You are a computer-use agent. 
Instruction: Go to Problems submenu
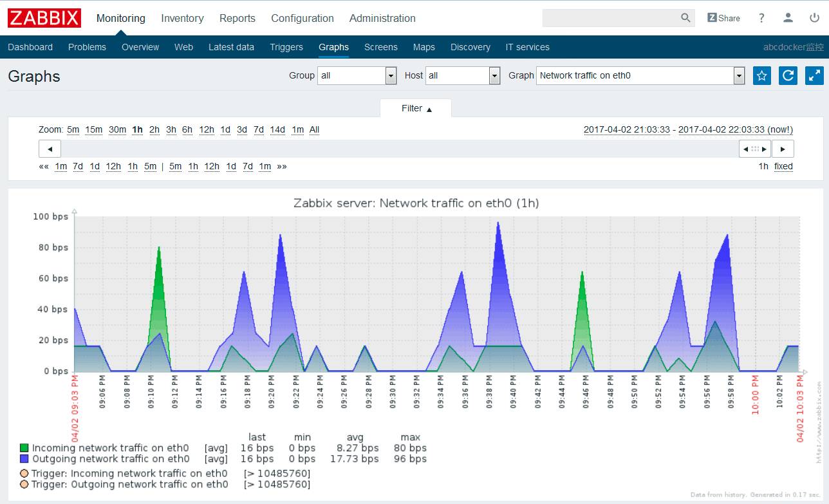coord(87,47)
